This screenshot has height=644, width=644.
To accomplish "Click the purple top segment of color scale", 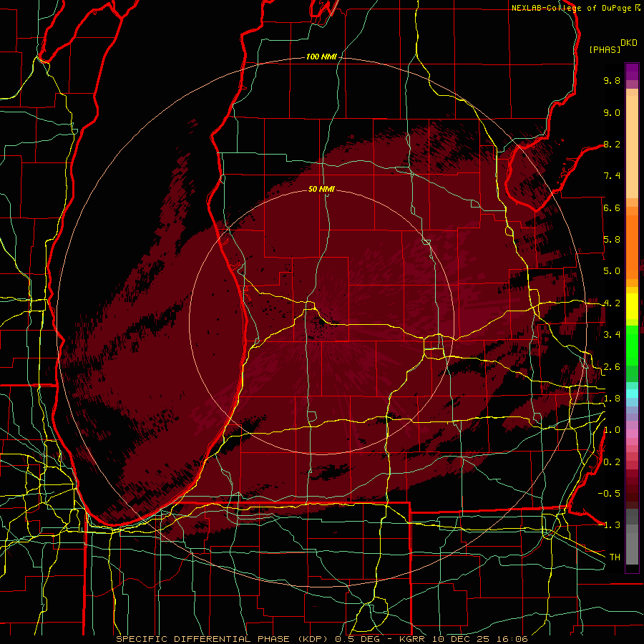I will pyautogui.click(x=632, y=72).
